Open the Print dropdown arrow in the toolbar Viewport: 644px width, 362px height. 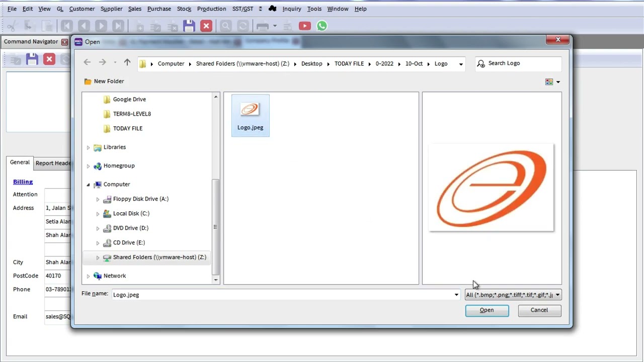[275, 26]
